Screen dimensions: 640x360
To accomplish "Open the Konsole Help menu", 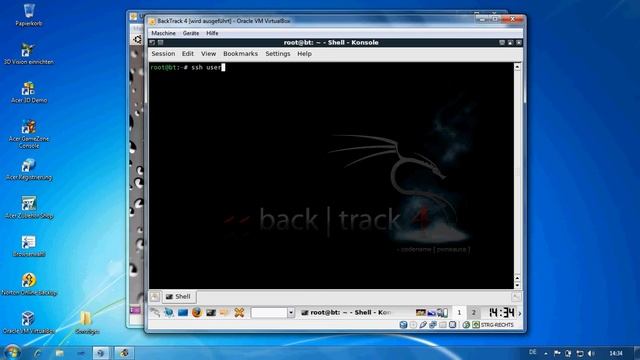I will click(x=304, y=53).
